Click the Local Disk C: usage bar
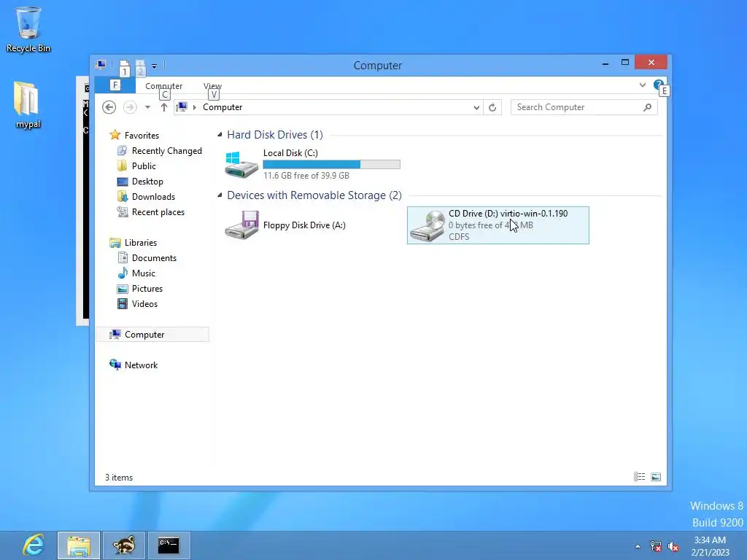 coord(332,164)
